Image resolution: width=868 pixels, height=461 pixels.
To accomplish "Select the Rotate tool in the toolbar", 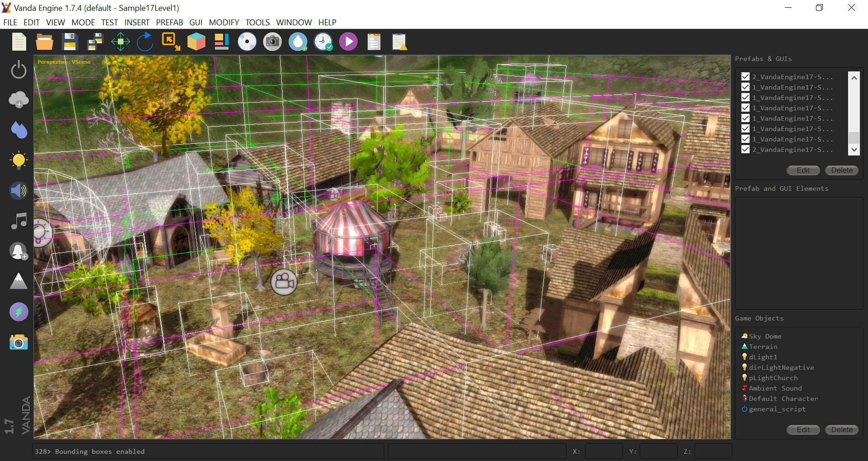I will tap(145, 41).
